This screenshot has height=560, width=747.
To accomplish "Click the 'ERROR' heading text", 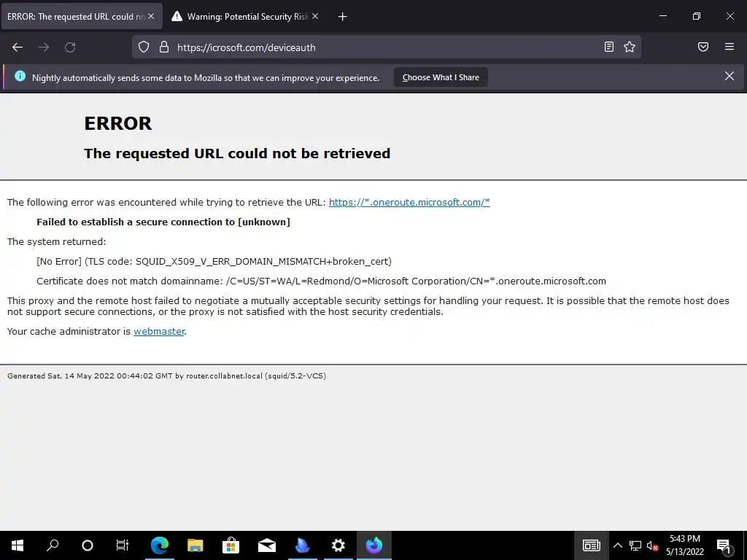I will [x=117, y=123].
